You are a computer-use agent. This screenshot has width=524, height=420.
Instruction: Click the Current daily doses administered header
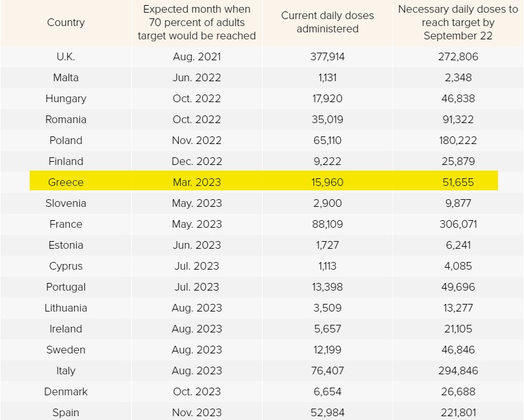(x=327, y=22)
